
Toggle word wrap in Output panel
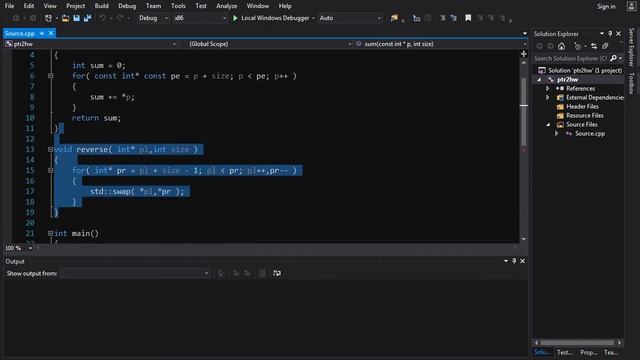pos(277,273)
